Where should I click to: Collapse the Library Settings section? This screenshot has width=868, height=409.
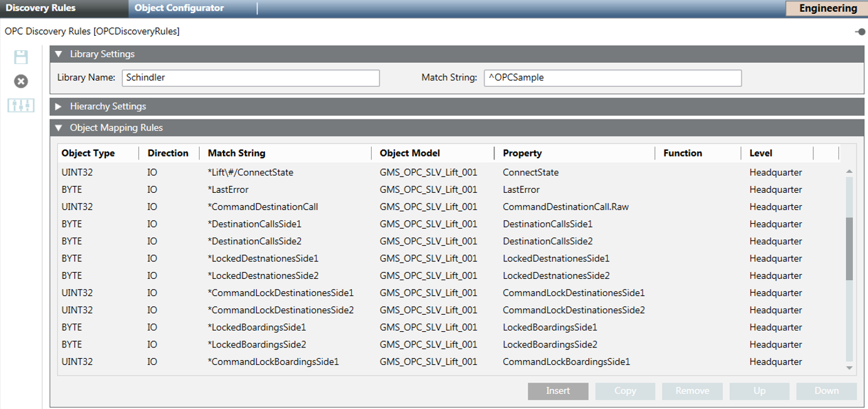pyautogui.click(x=60, y=54)
